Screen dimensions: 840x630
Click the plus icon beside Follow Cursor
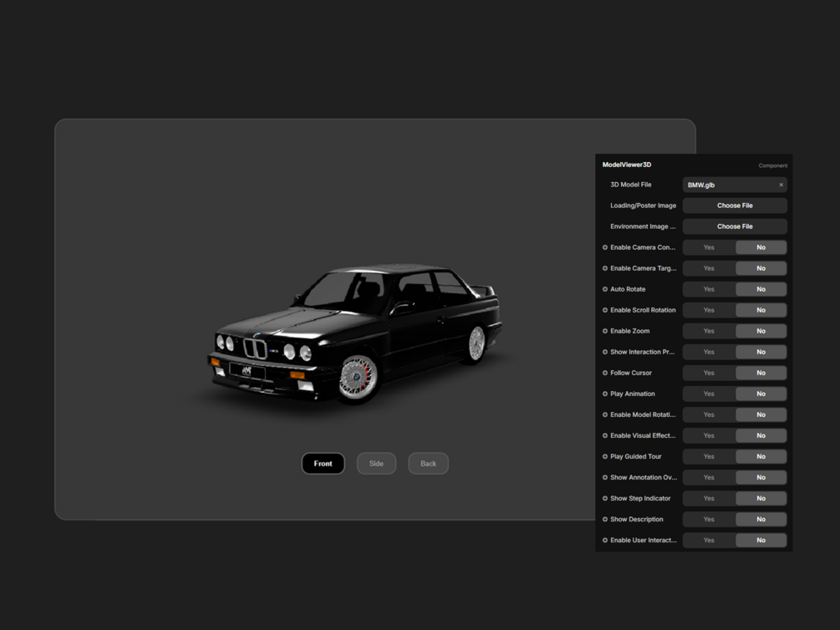tap(605, 373)
